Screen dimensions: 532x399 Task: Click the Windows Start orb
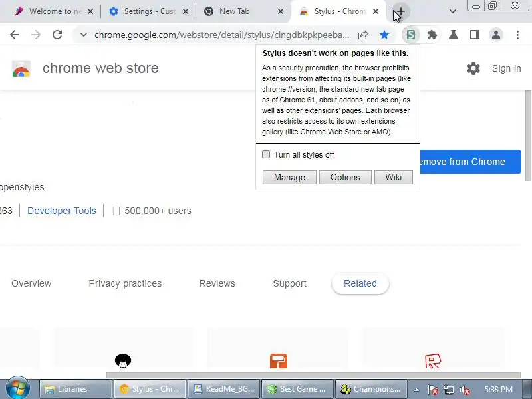(18, 389)
